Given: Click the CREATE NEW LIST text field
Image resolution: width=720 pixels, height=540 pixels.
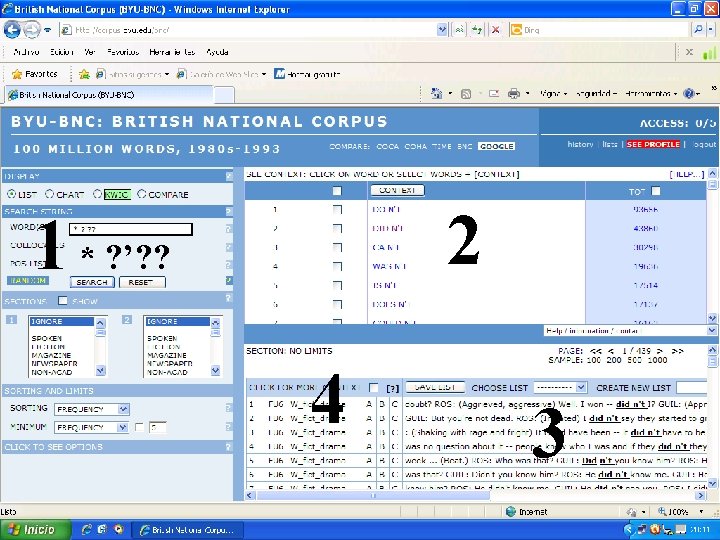Looking at the screenshot, I should (x=692, y=388).
